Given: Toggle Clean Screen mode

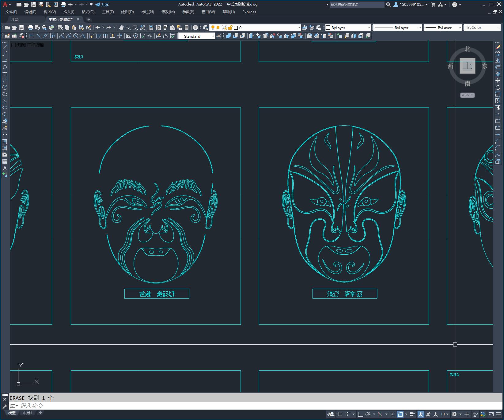Looking at the screenshot, I should (491, 414).
